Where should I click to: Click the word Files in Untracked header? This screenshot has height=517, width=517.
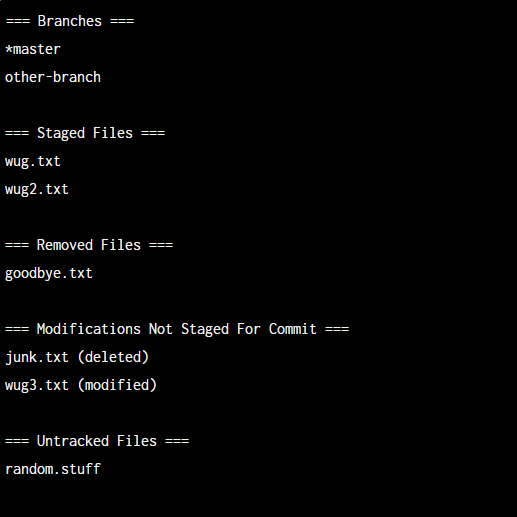(x=137, y=441)
